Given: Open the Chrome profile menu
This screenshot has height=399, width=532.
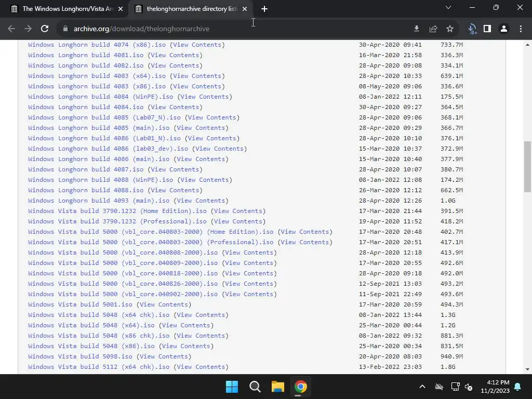Looking at the screenshot, I should coord(504,29).
